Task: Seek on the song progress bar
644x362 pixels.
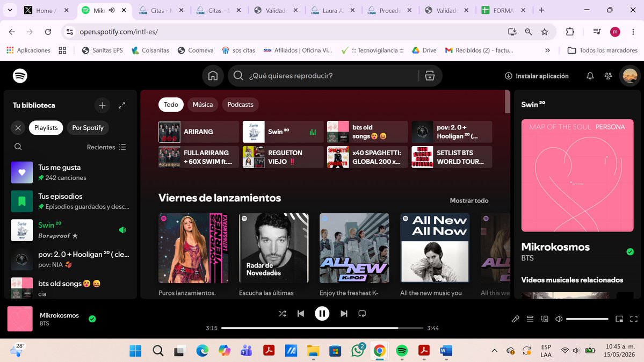Action: pyautogui.click(x=322, y=328)
